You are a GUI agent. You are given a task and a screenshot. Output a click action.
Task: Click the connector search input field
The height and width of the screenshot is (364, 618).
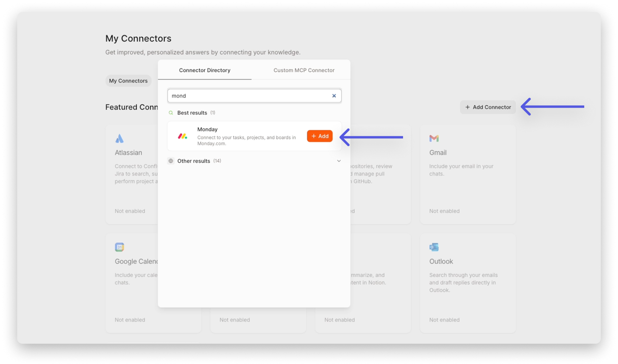coord(254,96)
